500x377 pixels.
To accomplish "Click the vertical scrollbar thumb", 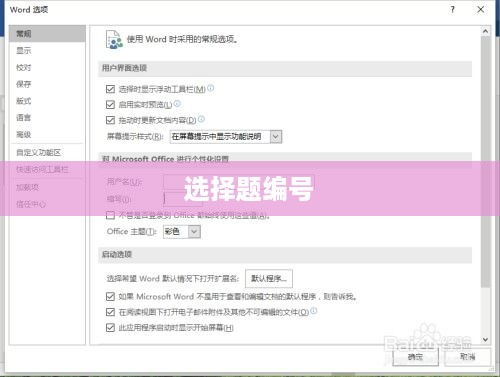I will tap(486, 162).
